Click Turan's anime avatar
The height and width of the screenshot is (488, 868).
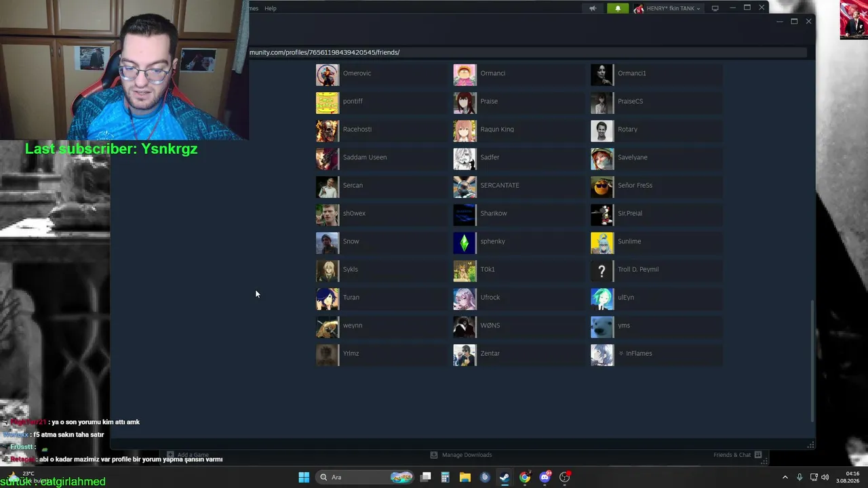(328, 298)
